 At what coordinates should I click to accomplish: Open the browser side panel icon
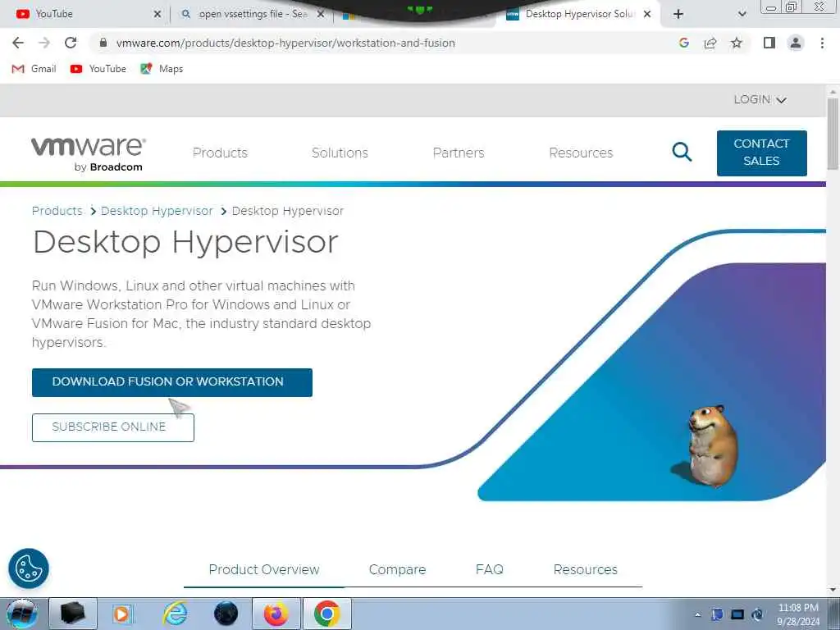pyautogui.click(x=769, y=43)
